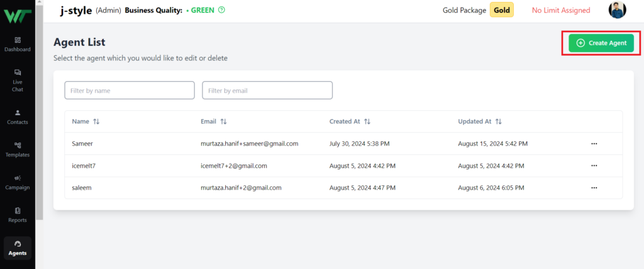Focus the Filter by email field
This screenshot has height=269, width=644.
(267, 90)
